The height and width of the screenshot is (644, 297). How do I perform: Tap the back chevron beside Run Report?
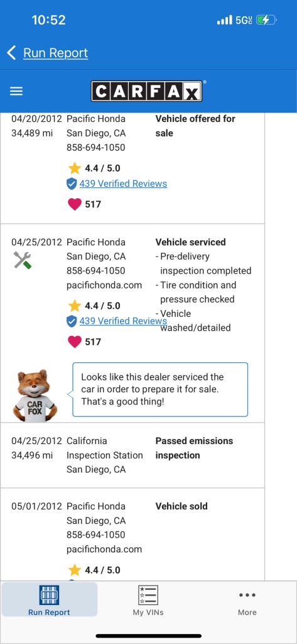pos(11,53)
